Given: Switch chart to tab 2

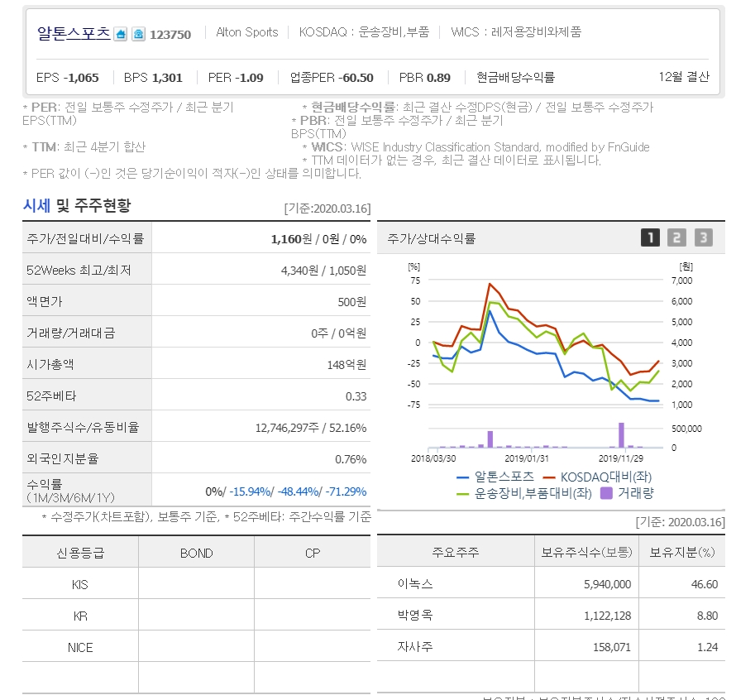Looking at the screenshot, I should (676, 237).
